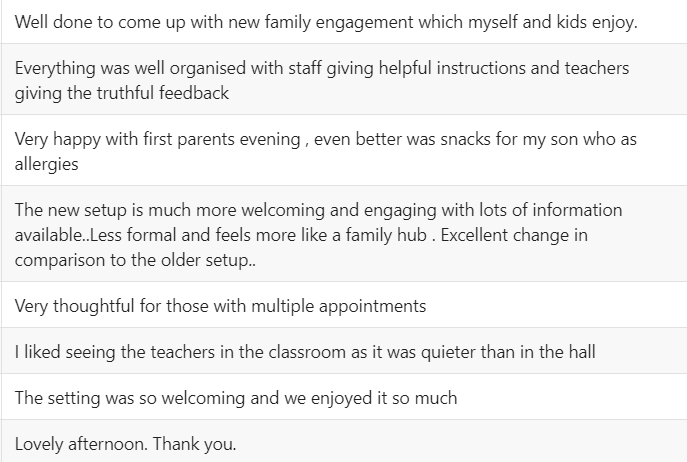687x462 pixels.
Task: Click the words 'first parents evening' in third comment
Action: click(222, 139)
